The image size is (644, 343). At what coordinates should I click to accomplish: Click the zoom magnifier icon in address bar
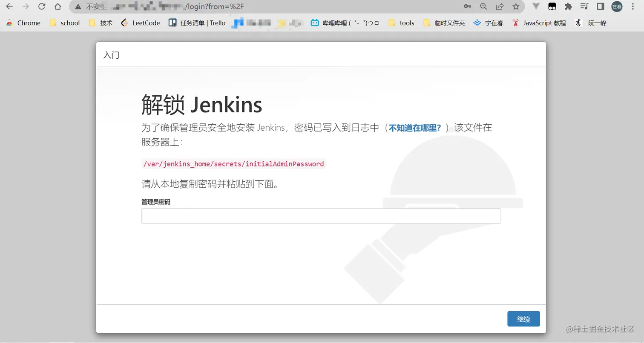(483, 6)
